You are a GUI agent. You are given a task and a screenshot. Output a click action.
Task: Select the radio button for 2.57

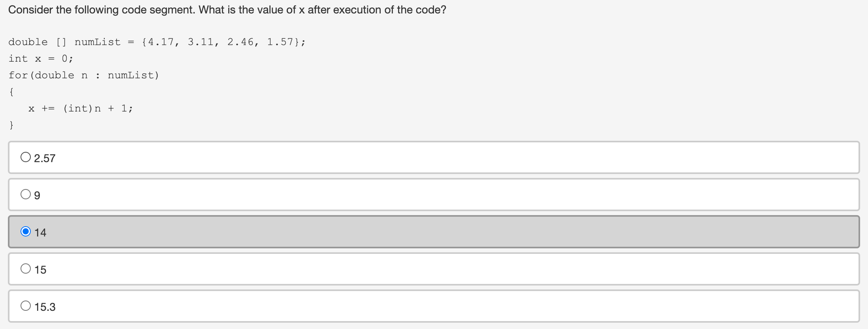point(26,157)
